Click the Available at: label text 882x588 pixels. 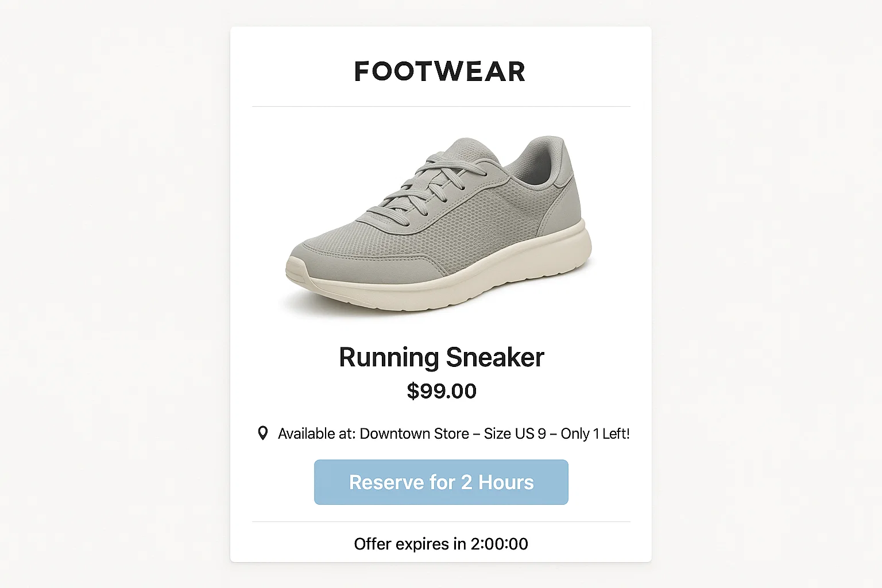pos(316,434)
